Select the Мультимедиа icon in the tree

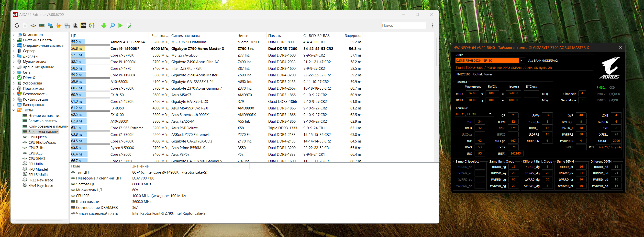point(19,61)
